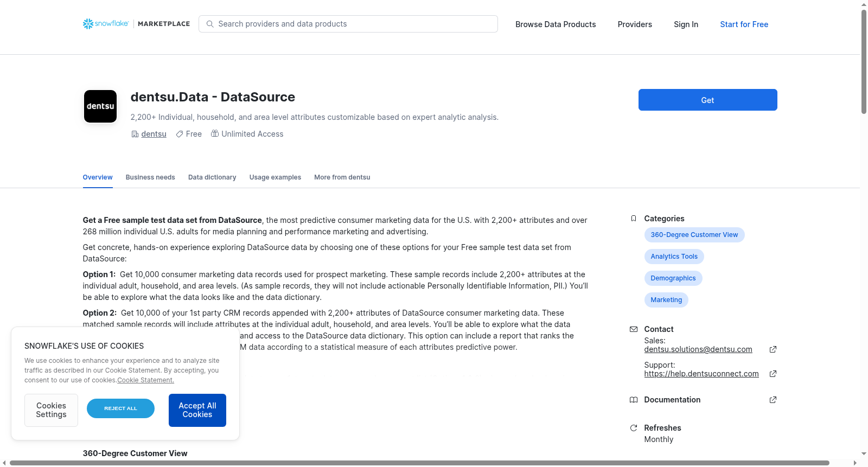
Task: Click the vertical scrollbar thumb
Action: point(864,61)
